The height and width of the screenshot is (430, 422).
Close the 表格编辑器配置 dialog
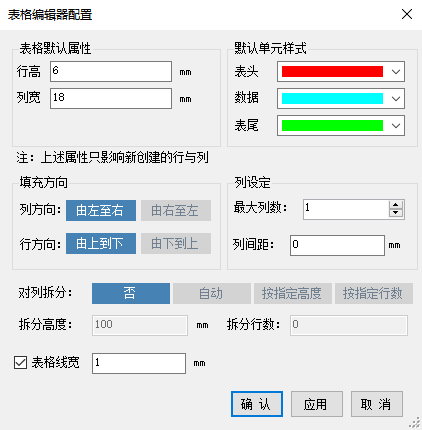coord(407,14)
